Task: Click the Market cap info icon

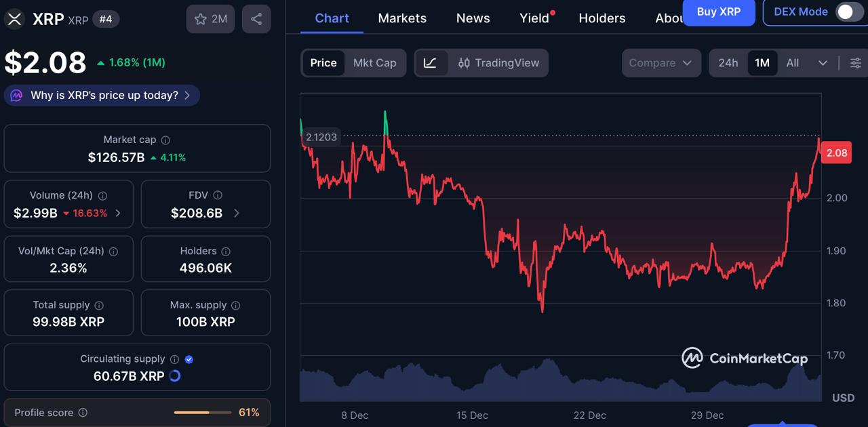Action: pyautogui.click(x=165, y=140)
